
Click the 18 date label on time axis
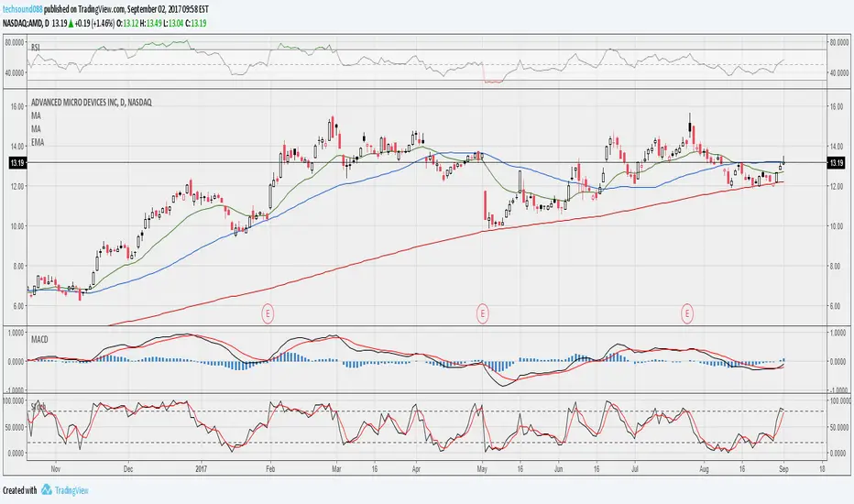tap(822, 468)
